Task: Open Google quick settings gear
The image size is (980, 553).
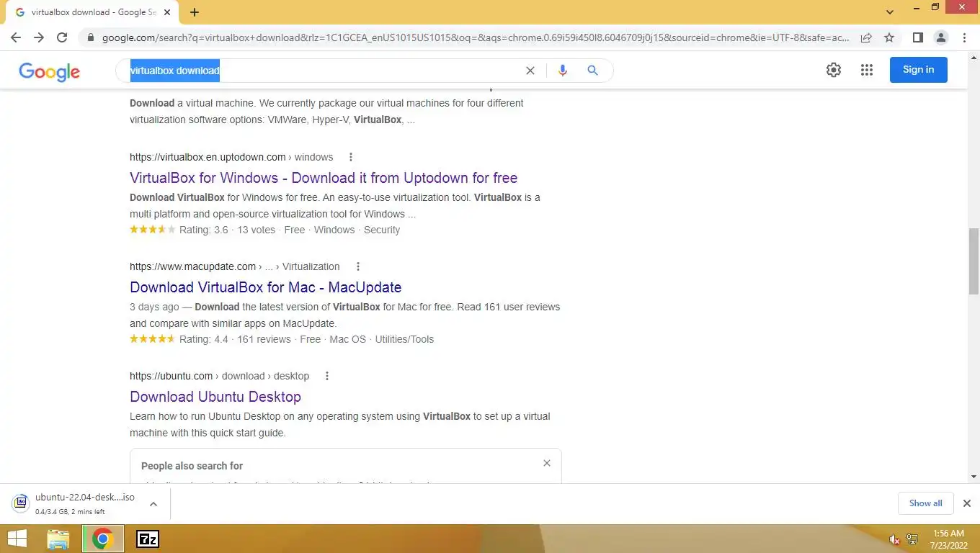Action: click(834, 70)
